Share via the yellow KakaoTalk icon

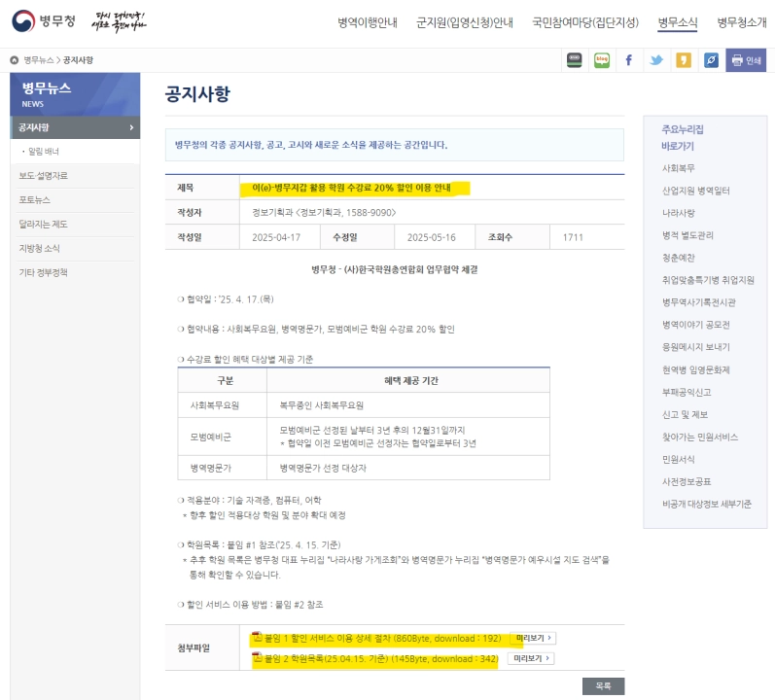click(684, 60)
